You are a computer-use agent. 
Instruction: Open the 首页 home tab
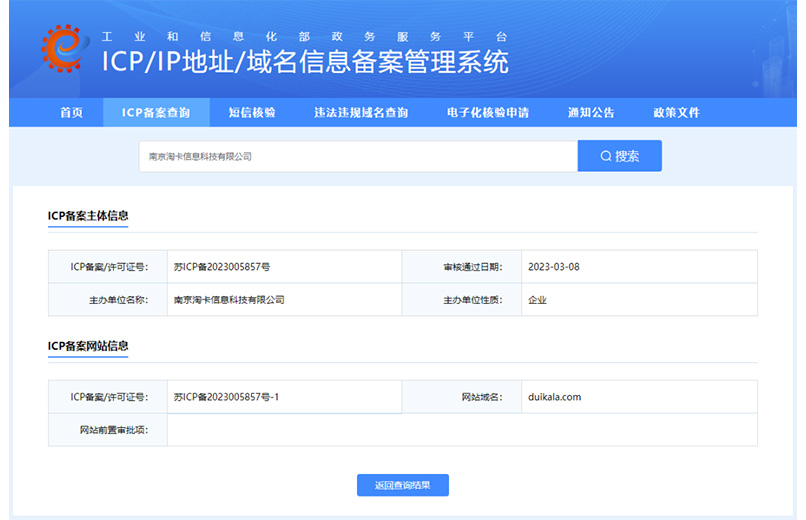point(71,113)
